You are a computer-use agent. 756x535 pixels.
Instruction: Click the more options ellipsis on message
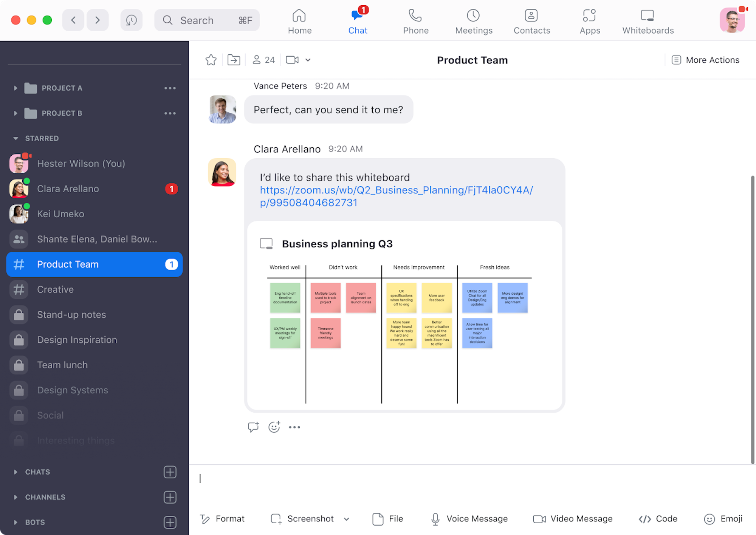(x=294, y=427)
